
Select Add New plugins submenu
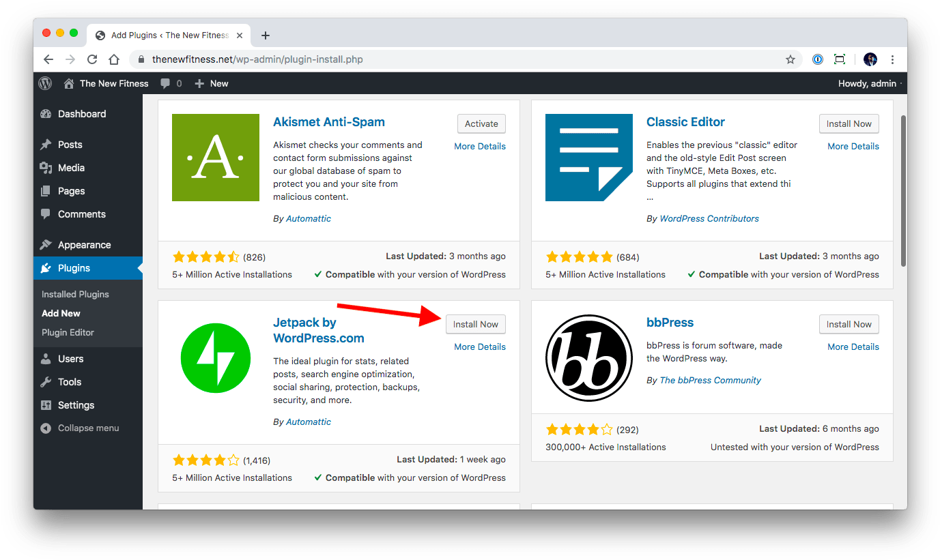(x=61, y=313)
